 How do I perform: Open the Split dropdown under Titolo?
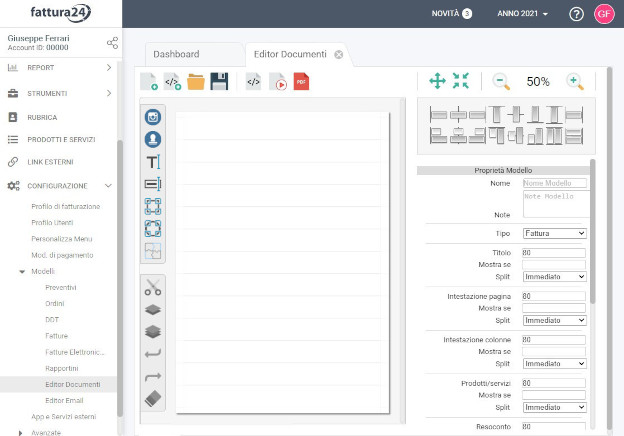click(x=554, y=276)
